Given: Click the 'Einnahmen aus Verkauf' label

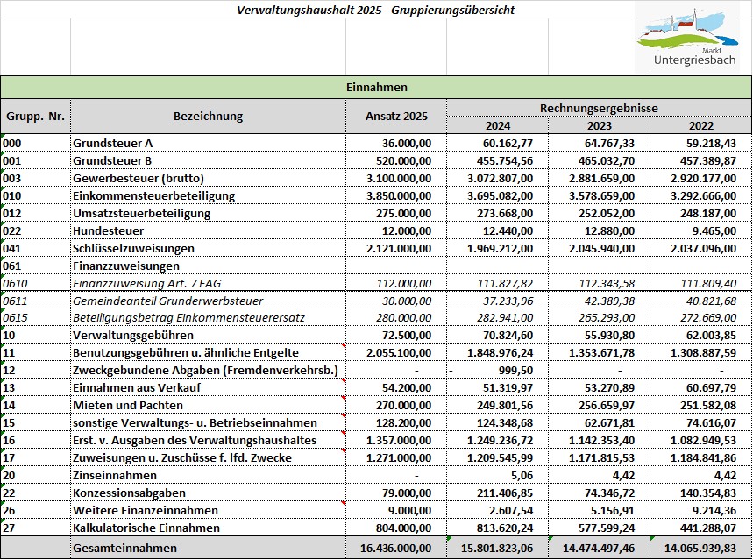Looking at the screenshot, I should [137, 387].
